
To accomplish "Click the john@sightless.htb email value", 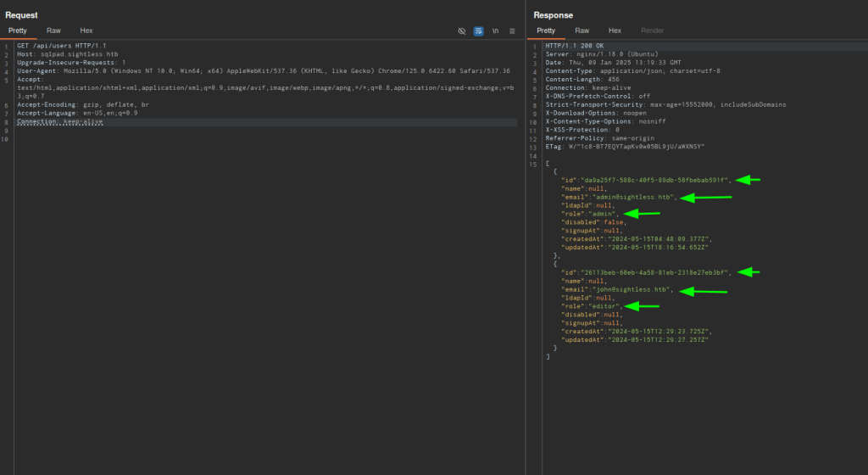I will 632,289.
